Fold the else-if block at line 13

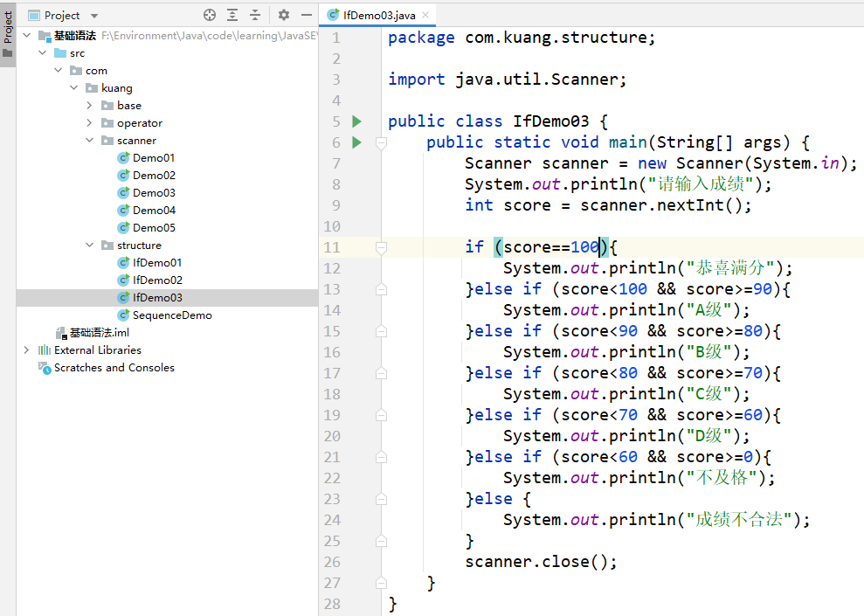pyautogui.click(x=381, y=289)
